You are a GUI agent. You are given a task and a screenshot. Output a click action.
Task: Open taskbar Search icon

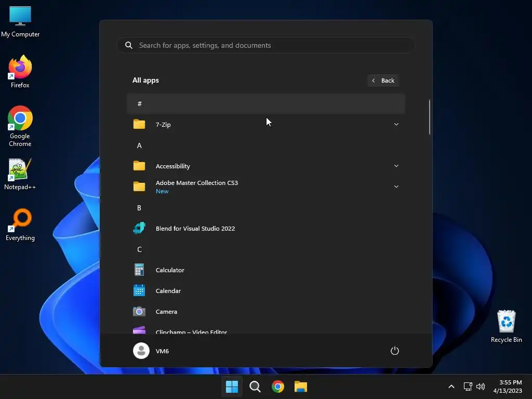click(255, 387)
